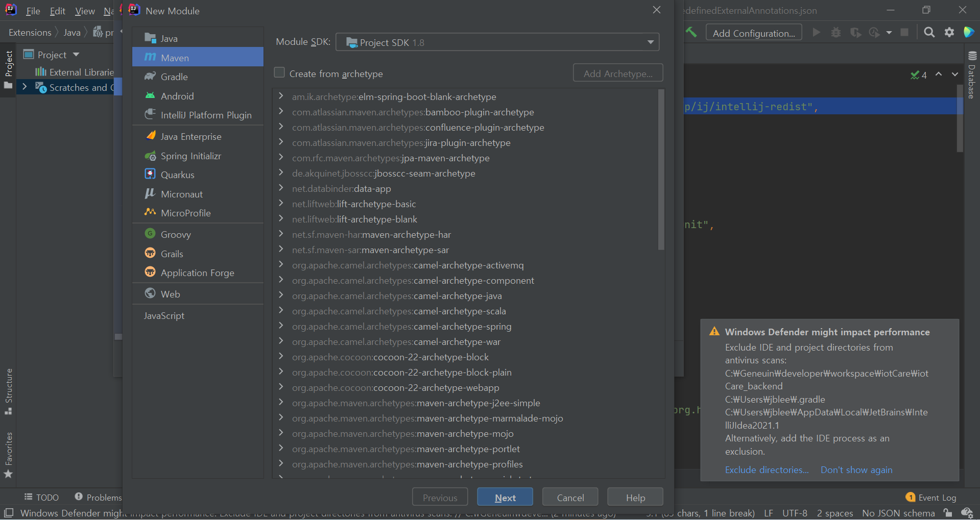Click the UTF-8 encoding status item
980x520 pixels.
click(x=795, y=513)
